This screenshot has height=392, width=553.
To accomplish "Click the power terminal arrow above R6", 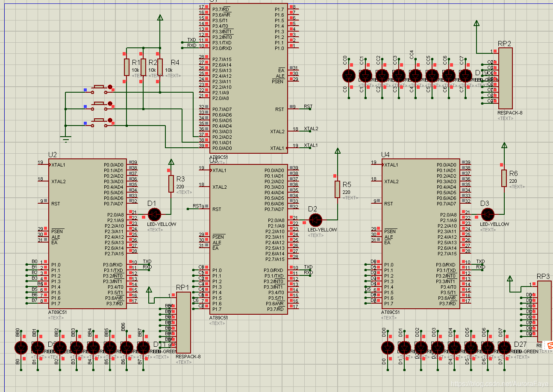I will pyautogui.click(x=504, y=146).
